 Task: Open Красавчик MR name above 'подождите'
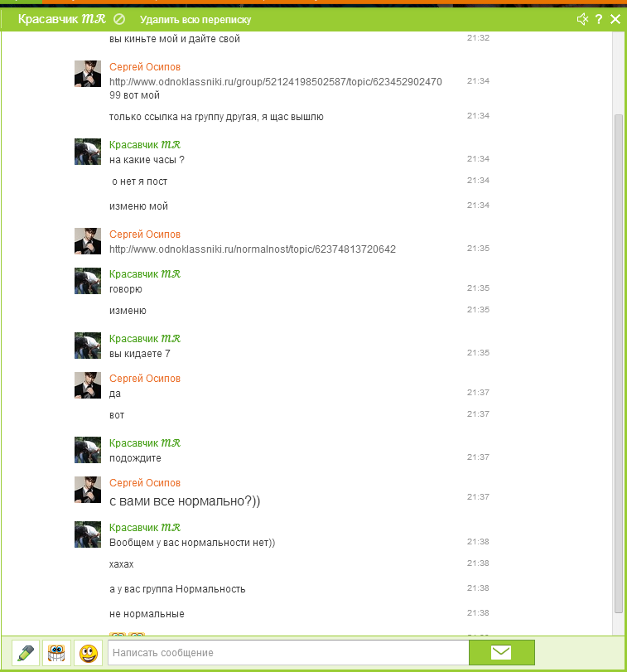pyautogui.click(x=145, y=442)
